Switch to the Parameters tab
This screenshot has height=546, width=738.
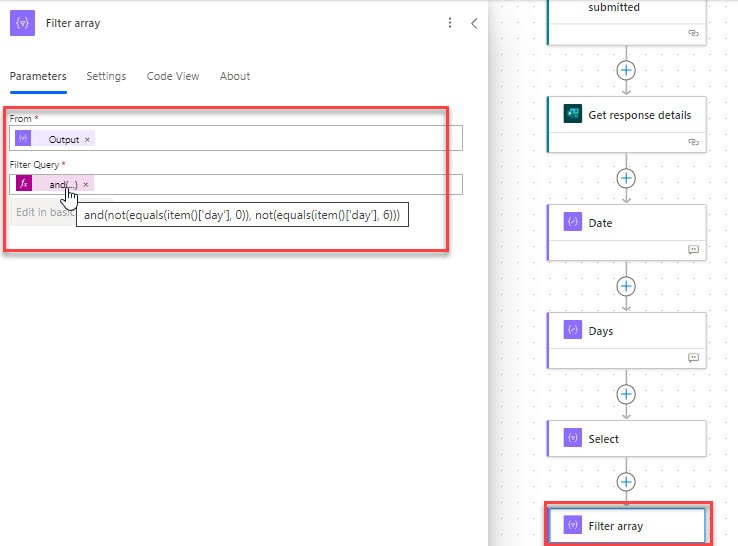tap(38, 76)
